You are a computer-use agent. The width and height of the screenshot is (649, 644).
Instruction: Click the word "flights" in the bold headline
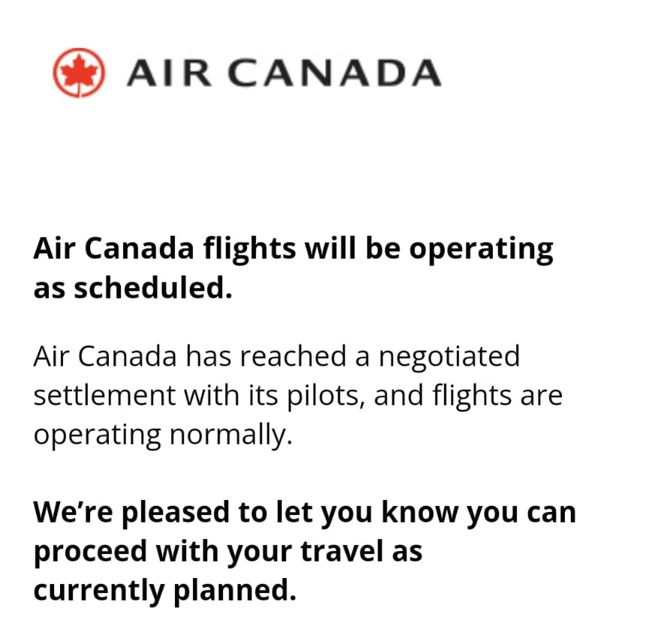[249, 250]
